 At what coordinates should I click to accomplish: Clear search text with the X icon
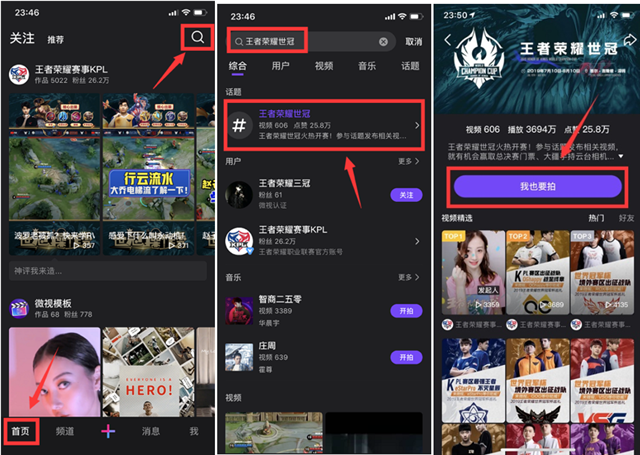(x=383, y=41)
